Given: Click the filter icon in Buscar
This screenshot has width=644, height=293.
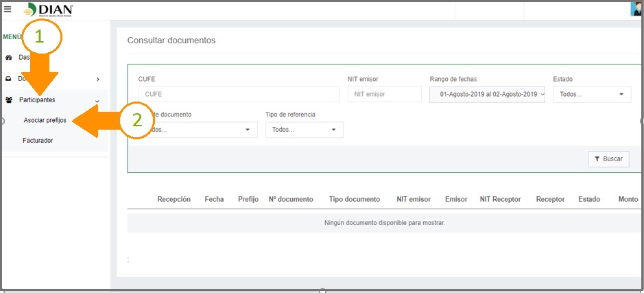Looking at the screenshot, I should point(597,159).
